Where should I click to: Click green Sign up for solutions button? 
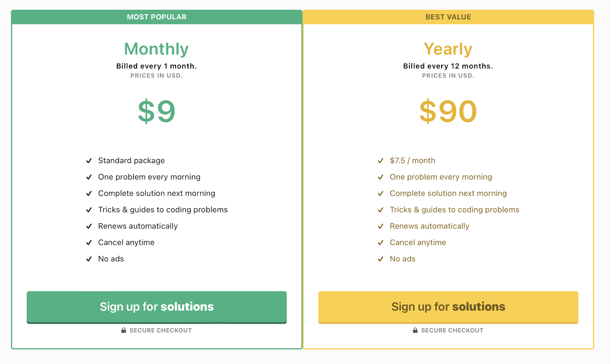tap(157, 307)
